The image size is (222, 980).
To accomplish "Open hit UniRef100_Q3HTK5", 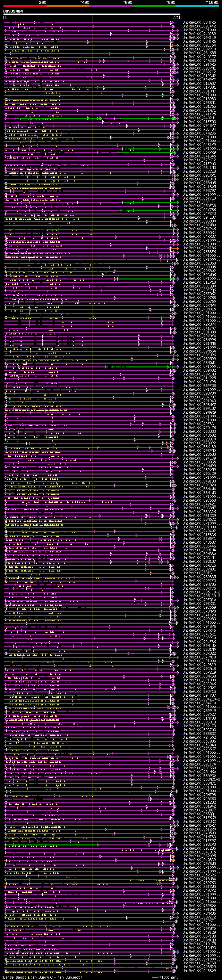I will click(x=199, y=23).
